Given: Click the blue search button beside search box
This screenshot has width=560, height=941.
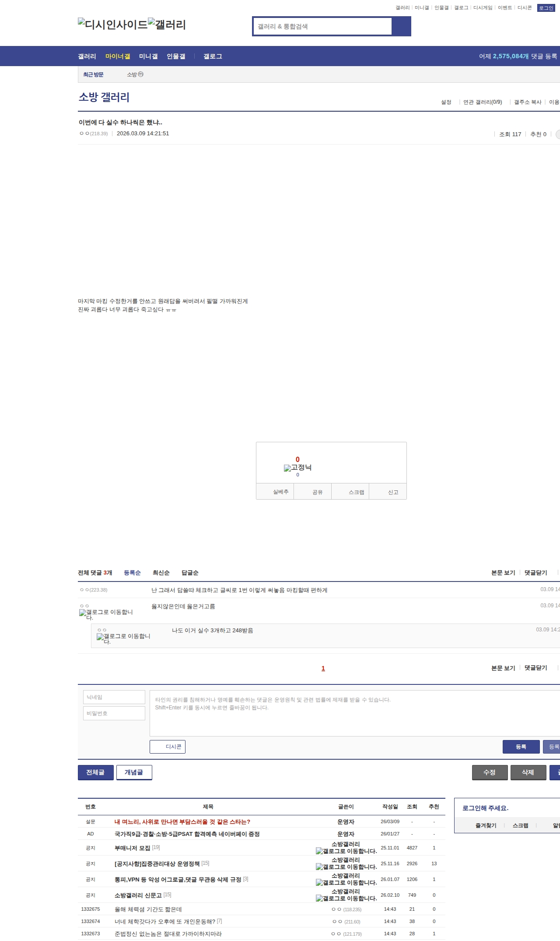Looking at the screenshot, I should (x=401, y=26).
